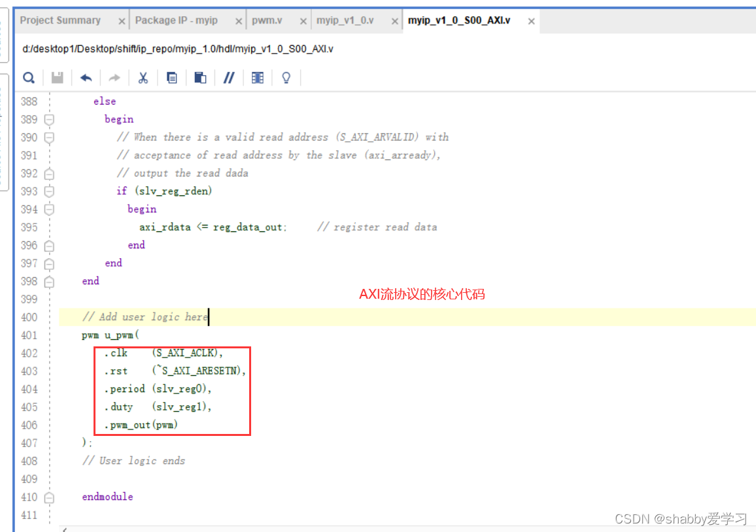Collapse the begin block at line 394
Image resolution: width=756 pixels, height=532 pixels.
coord(49,210)
